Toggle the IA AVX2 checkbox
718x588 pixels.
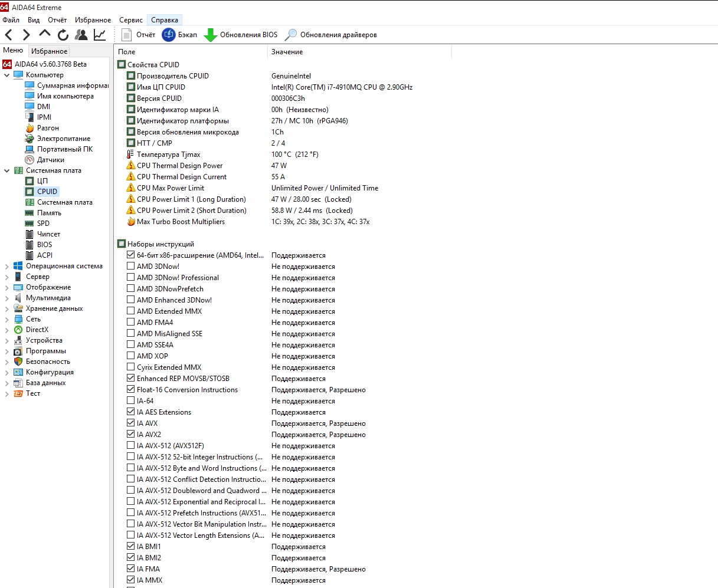click(x=131, y=435)
